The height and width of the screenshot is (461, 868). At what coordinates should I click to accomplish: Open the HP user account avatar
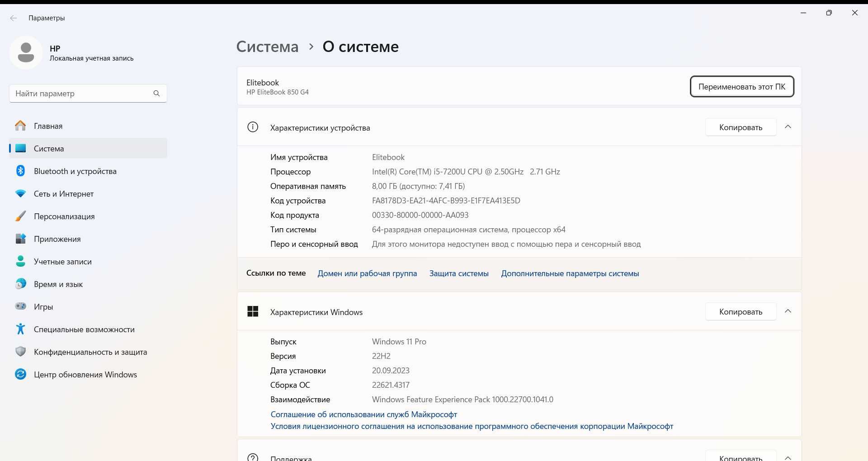point(26,52)
